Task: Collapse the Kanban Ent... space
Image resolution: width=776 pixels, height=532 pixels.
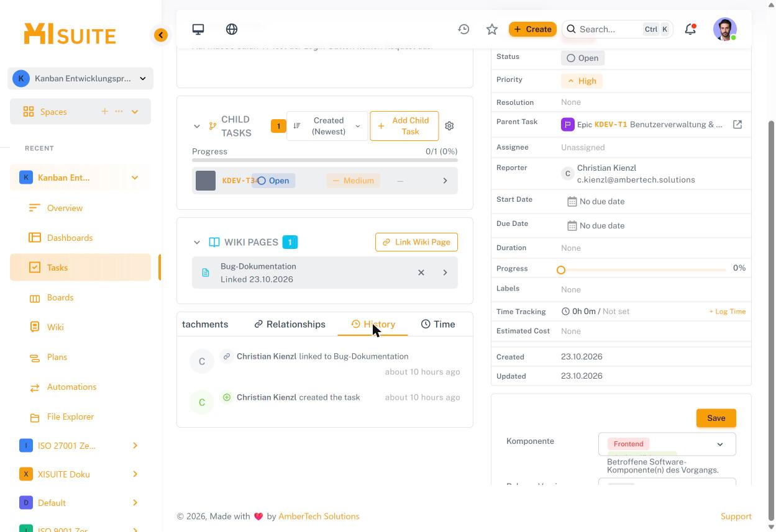Action: tap(135, 178)
